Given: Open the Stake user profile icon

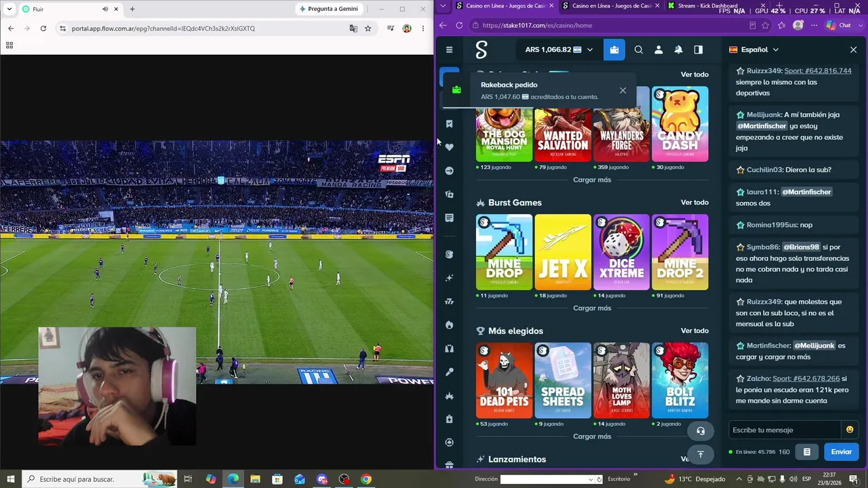Looking at the screenshot, I should click(658, 49).
